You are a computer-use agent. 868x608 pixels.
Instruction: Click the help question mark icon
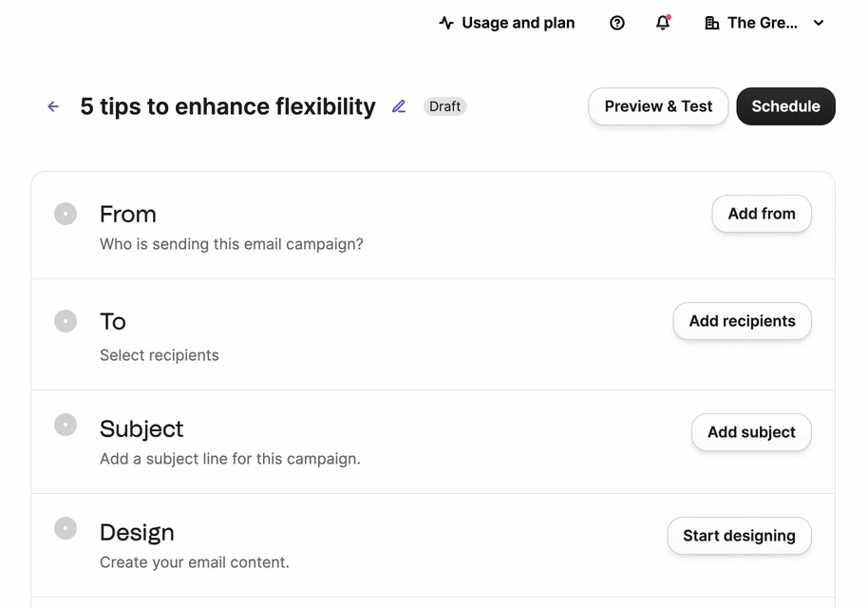(x=616, y=22)
